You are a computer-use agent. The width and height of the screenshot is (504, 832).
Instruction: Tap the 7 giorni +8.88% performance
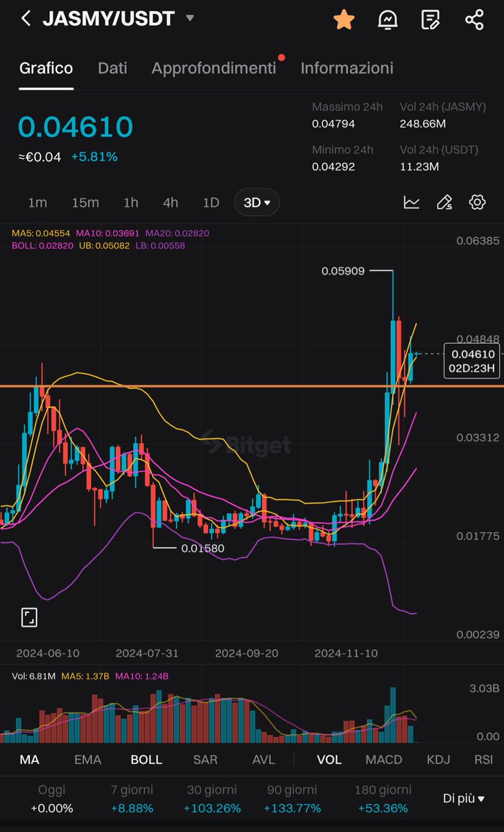[132, 799]
